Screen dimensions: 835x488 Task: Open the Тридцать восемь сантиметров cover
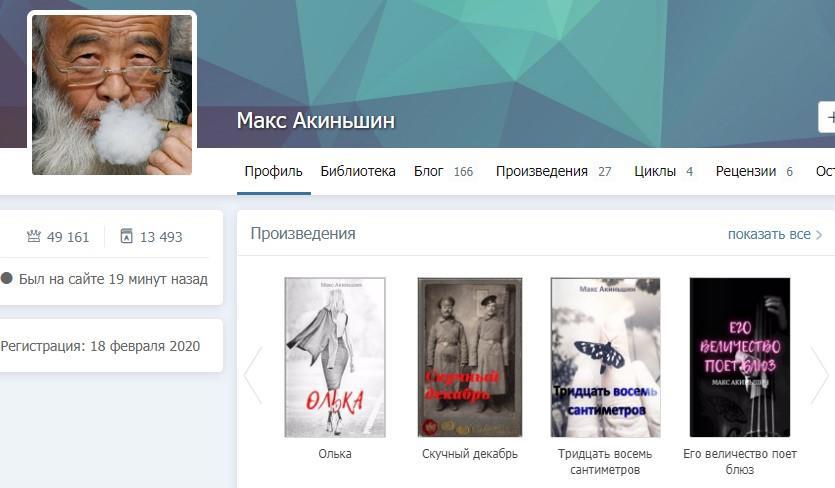point(605,357)
